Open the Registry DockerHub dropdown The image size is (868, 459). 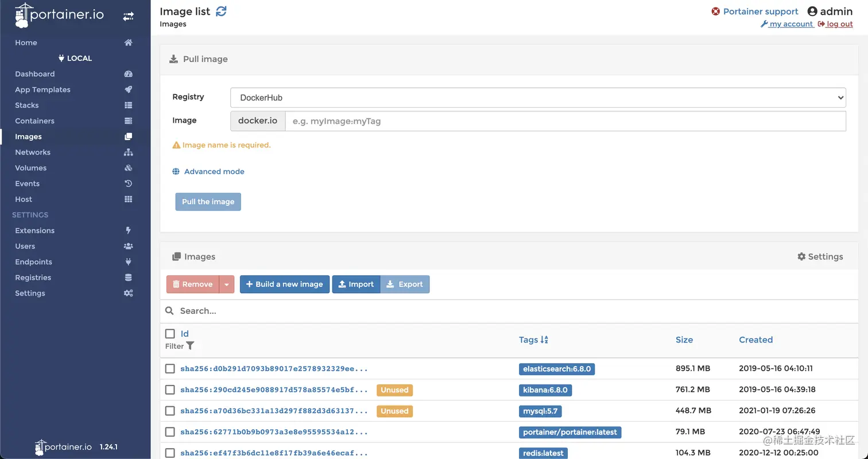pos(538,98)
